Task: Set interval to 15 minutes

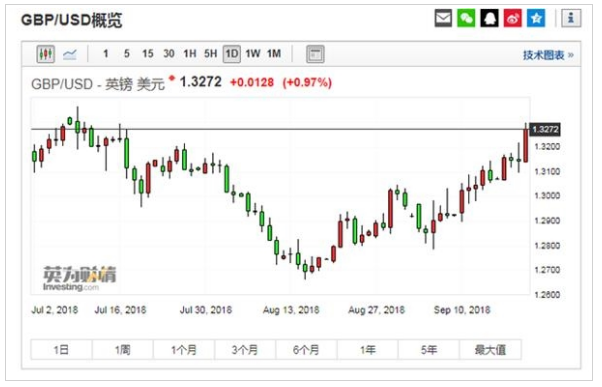Action: pyautogui.click(x=148, y=54)
